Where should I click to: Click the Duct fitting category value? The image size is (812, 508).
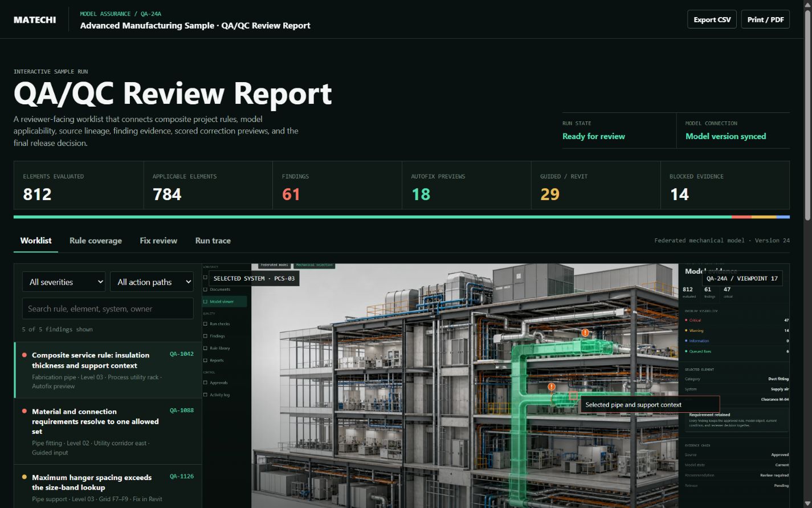(778, 379)
